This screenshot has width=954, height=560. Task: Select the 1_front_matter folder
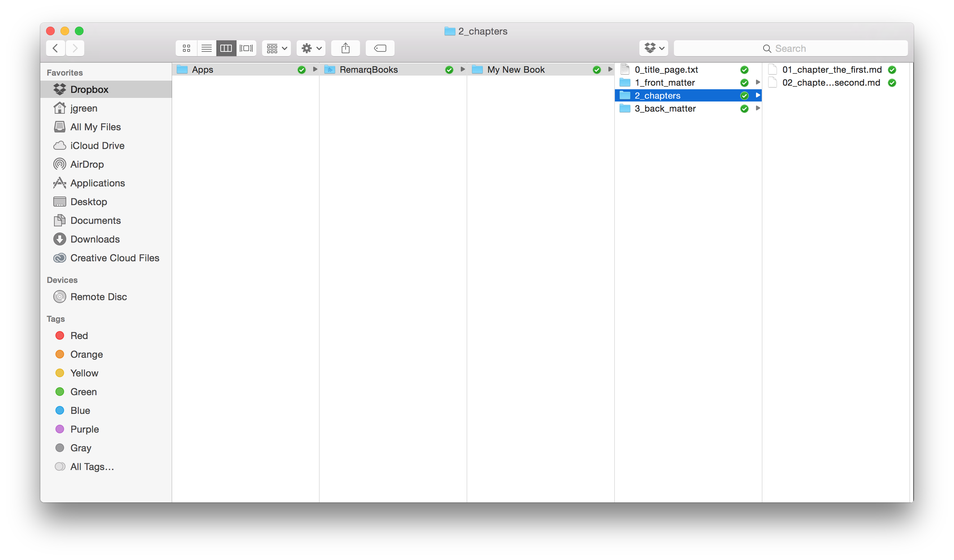[688, 82]
